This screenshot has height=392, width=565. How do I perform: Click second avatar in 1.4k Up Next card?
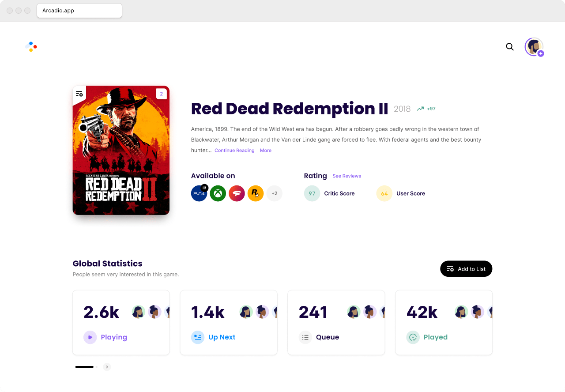tap(262, 312)
